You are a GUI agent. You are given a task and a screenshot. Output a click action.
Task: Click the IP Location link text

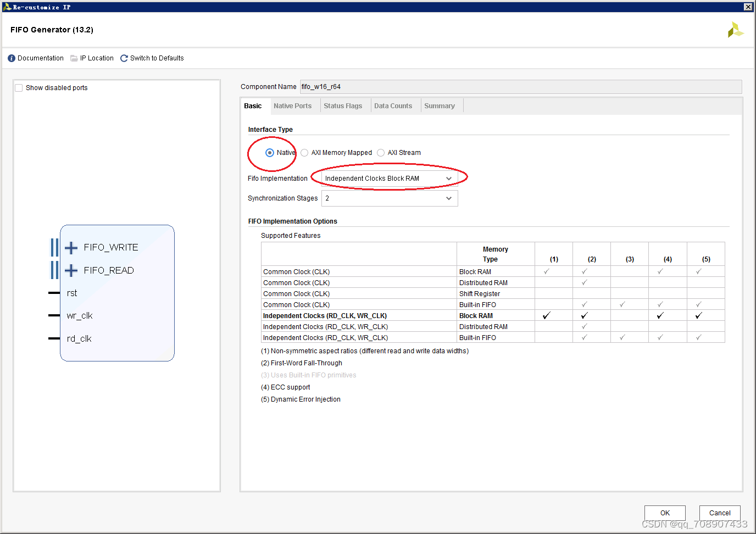click(x=97, y=58)
